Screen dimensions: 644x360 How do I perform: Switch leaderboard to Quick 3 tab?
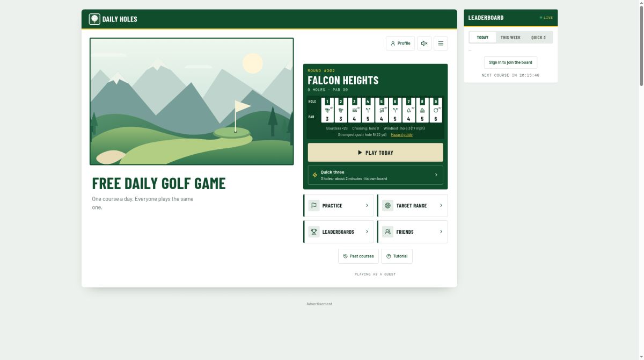tap(538, 38)
